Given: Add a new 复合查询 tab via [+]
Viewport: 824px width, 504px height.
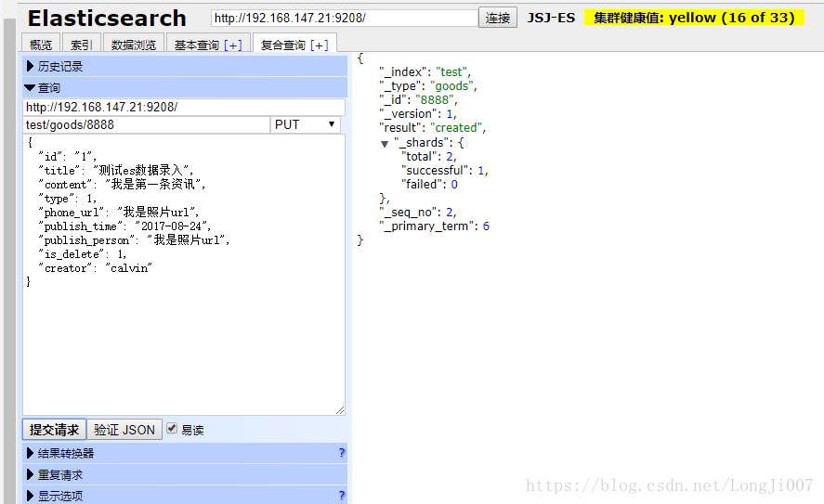Looking at the screenshot, I should (319, 45).
